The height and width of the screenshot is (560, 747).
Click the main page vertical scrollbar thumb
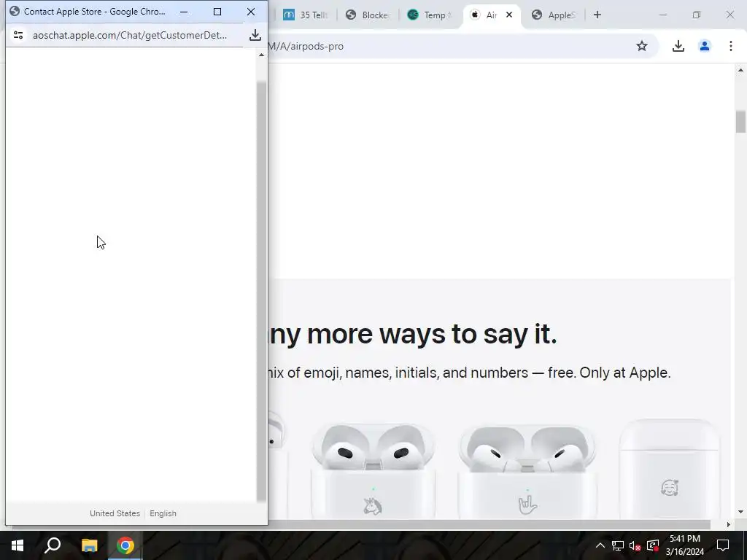740,122
